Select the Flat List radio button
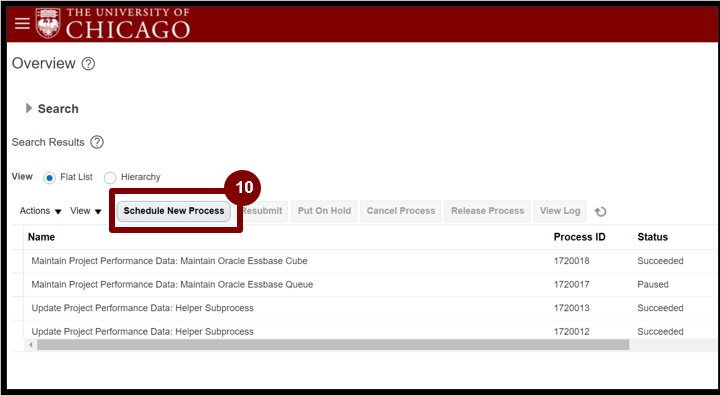 (49, 177)
